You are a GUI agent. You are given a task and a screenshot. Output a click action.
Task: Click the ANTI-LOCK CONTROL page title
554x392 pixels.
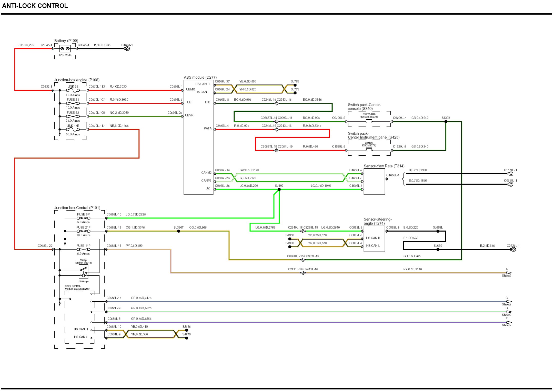pyautogui.click(x=35, y=6)
